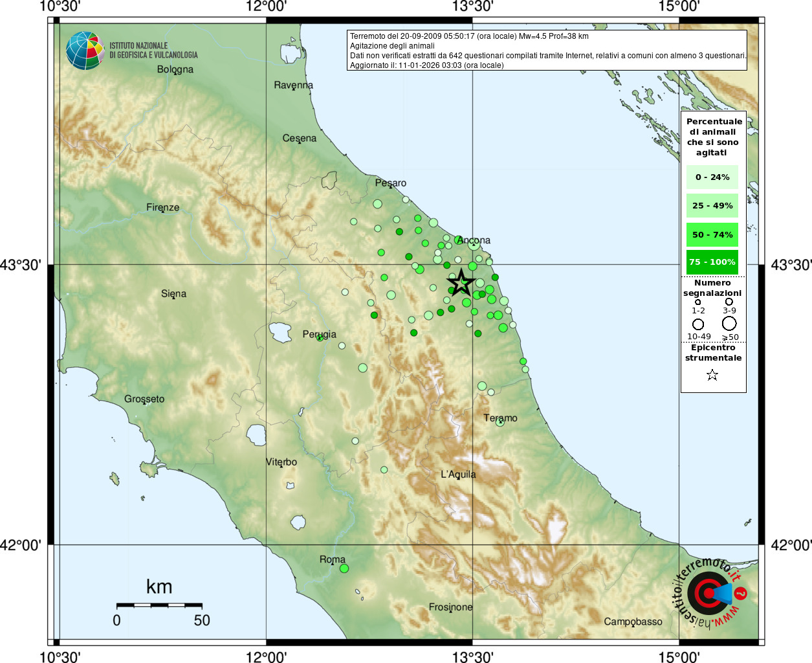
Task: Click the green marker at Roma
Action: [344, 568]
